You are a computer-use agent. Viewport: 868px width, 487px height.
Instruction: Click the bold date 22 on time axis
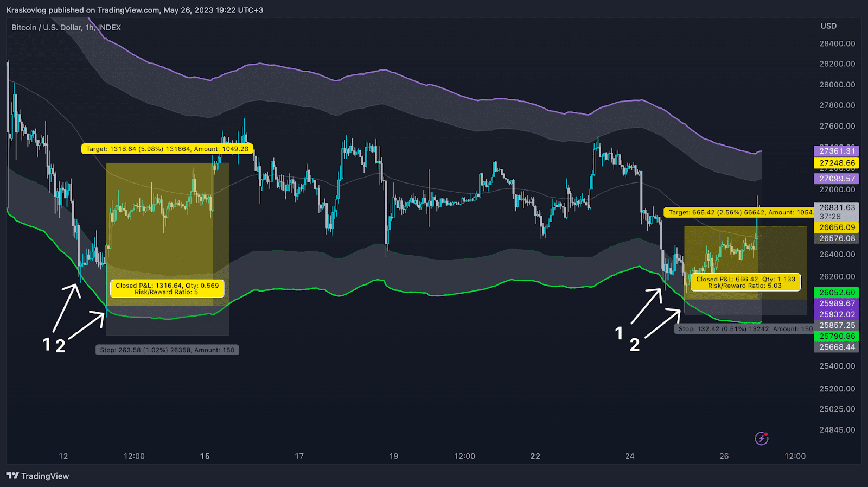(x=535, y=456)
